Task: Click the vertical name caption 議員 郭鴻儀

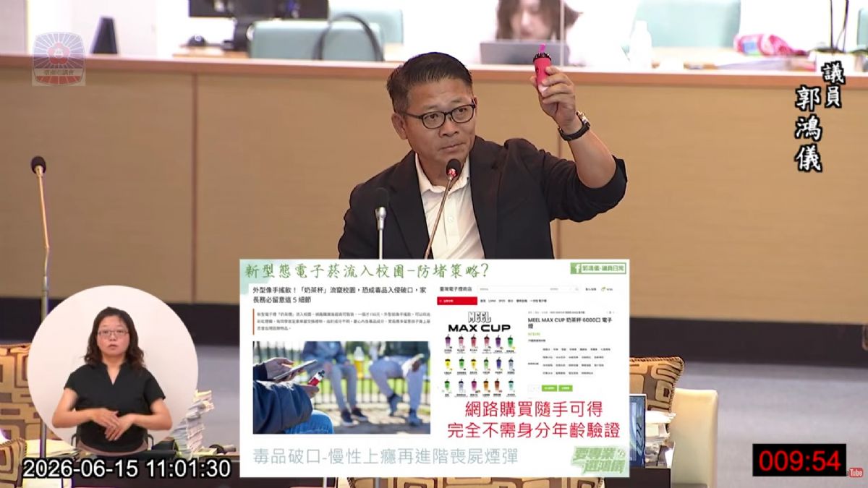Action: [x=820, y=116]
